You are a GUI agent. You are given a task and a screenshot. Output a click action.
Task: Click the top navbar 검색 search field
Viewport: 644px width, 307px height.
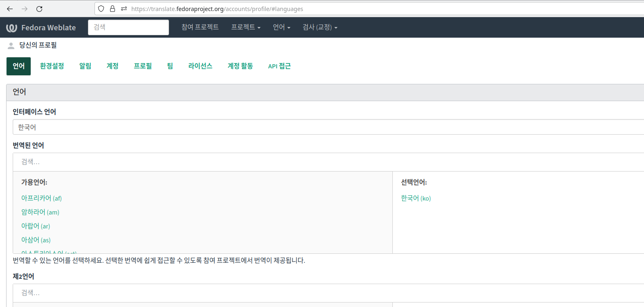pos(128,27)
